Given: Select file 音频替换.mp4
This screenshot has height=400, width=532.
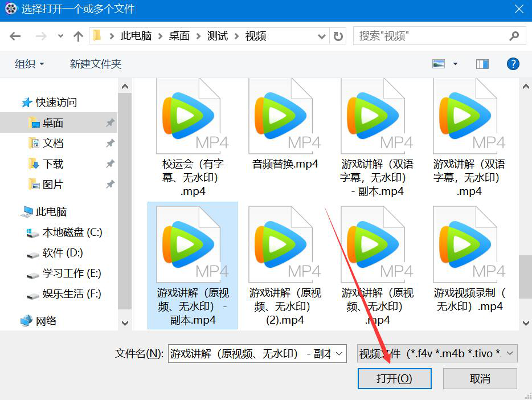Looking at the screenshot, I should pyautogui.click(x=285, y=125).
